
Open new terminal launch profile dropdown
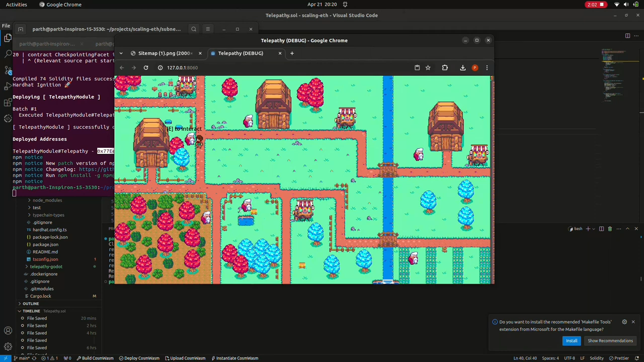593,229
